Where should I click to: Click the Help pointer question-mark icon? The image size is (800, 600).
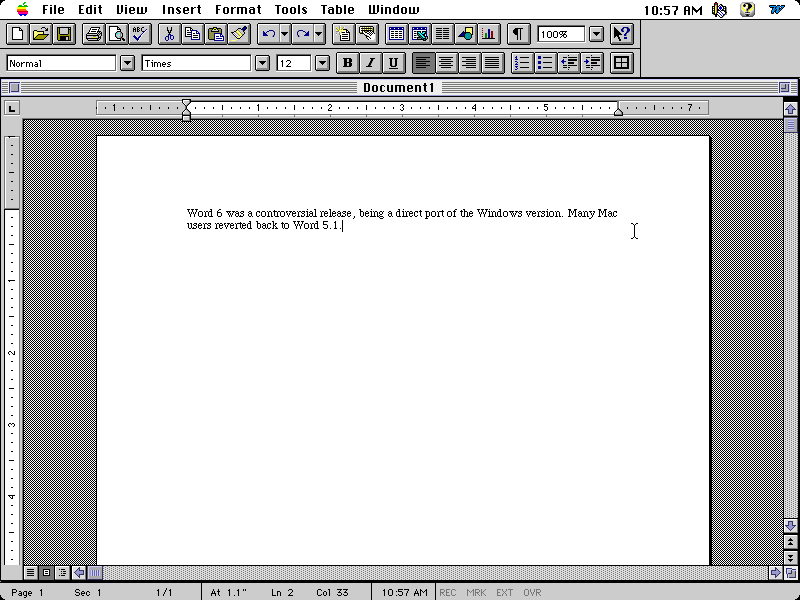point(622,34)
